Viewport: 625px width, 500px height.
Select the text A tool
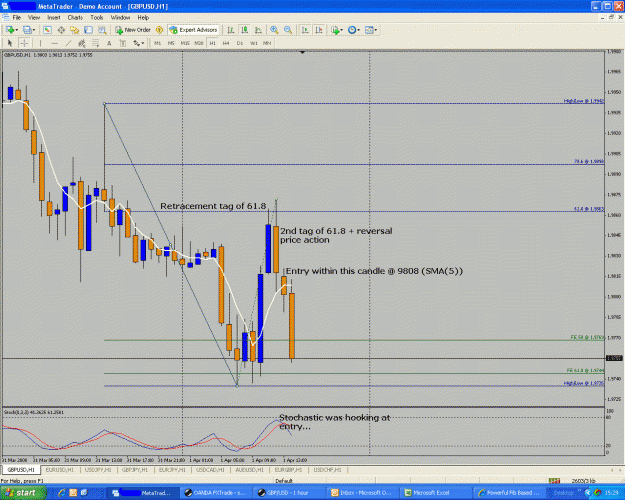pyautogui.click(x=109, y=43)
